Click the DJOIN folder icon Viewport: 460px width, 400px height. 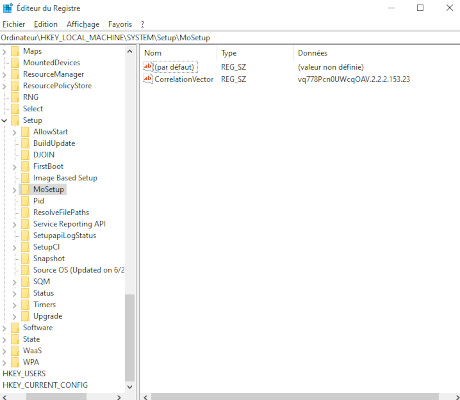(25, 155)
